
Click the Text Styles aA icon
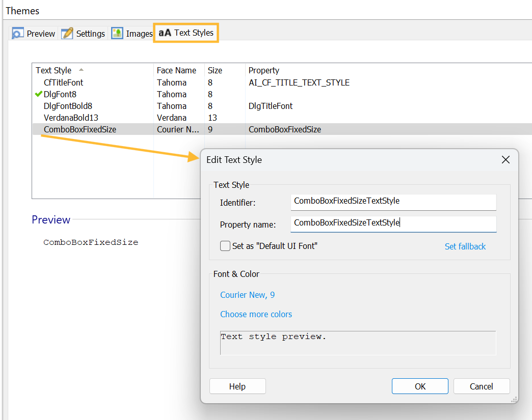[x=165, y=33]
